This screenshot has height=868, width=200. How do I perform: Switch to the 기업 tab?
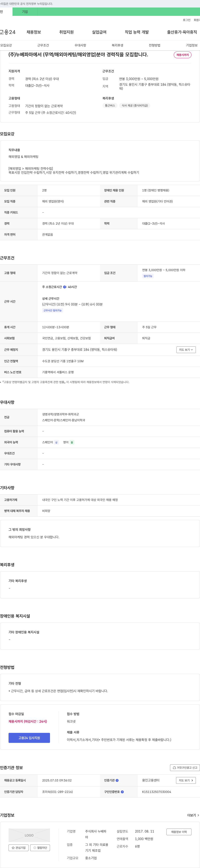point(25,12)
